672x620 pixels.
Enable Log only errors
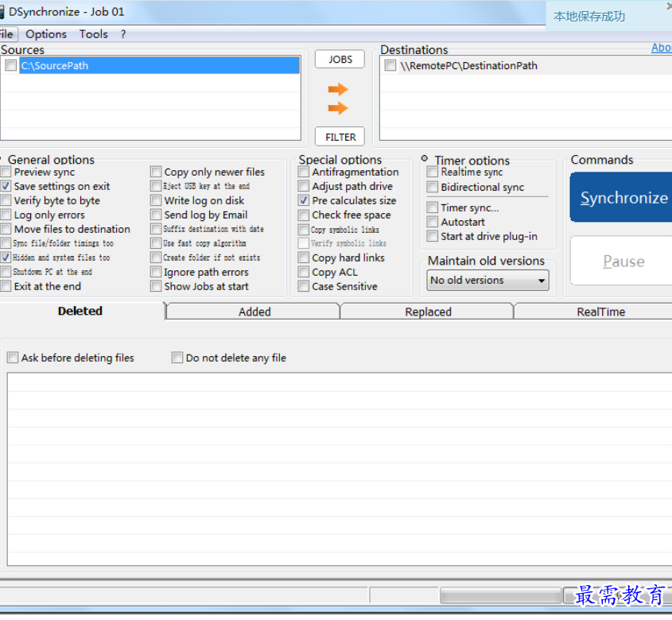pyautogui.click(x=6, y=215)
